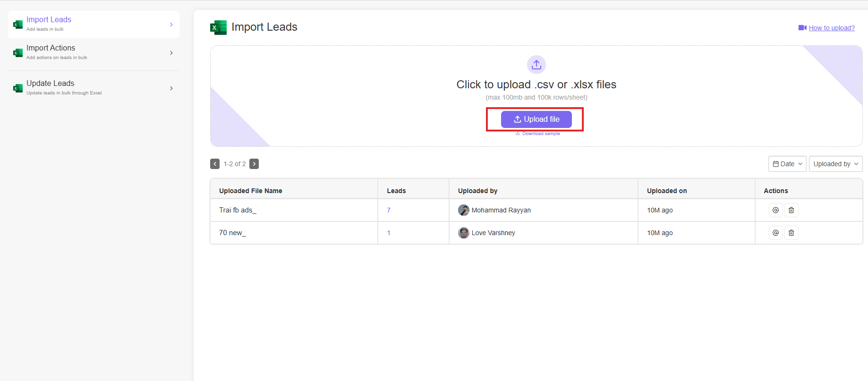The image size is (868, 381).
Task: Expand Import Actions with its chevron
Action: tap(171, 53)
